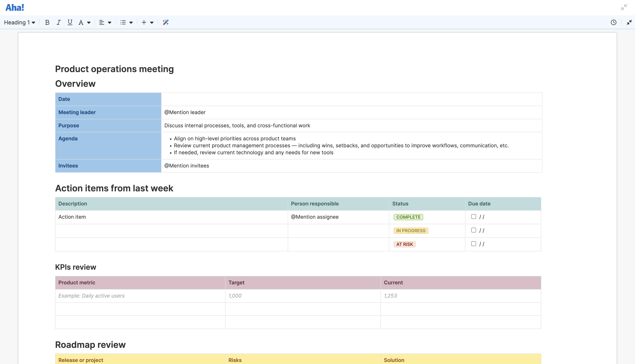Check the due date box next to COMPLETE status
Image resolution: width=635 pixels, height=364 pixels.
coord(473,216)
